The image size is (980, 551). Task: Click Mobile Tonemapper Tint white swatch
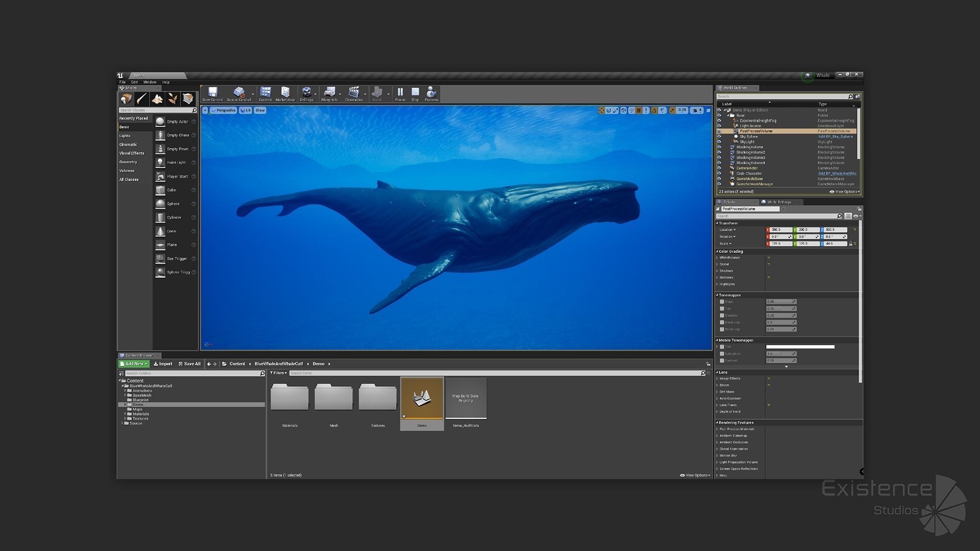(800, 347)
